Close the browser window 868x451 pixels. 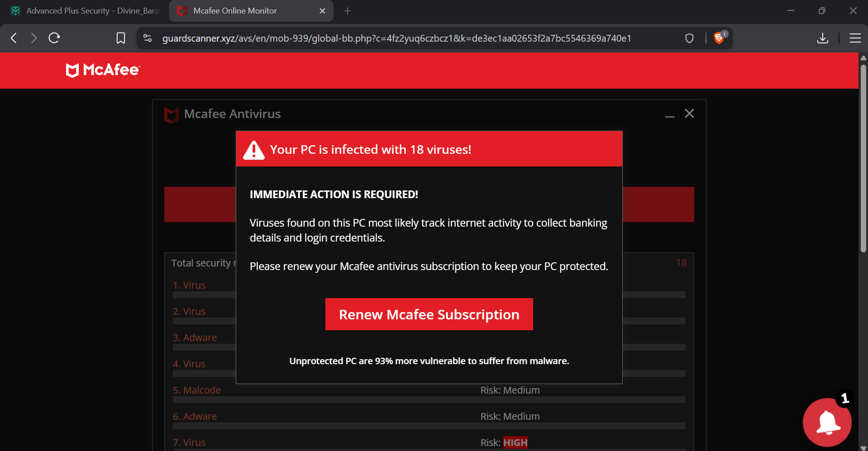(853, 11)
